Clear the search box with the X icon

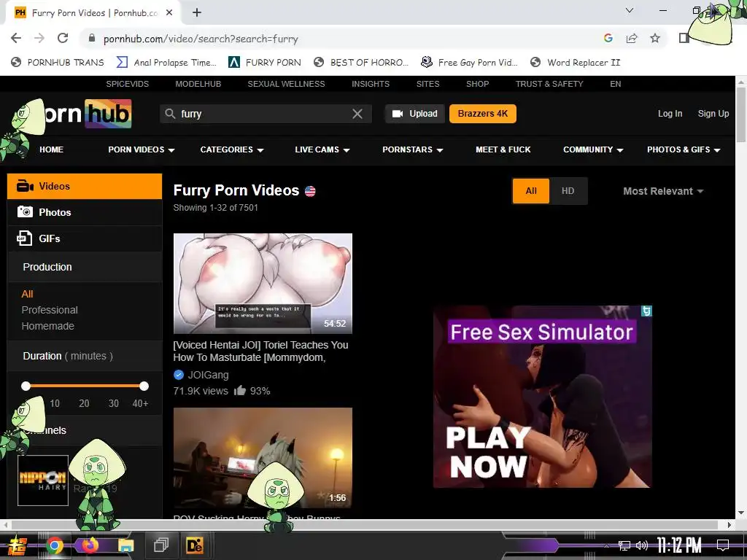(357, 113)
